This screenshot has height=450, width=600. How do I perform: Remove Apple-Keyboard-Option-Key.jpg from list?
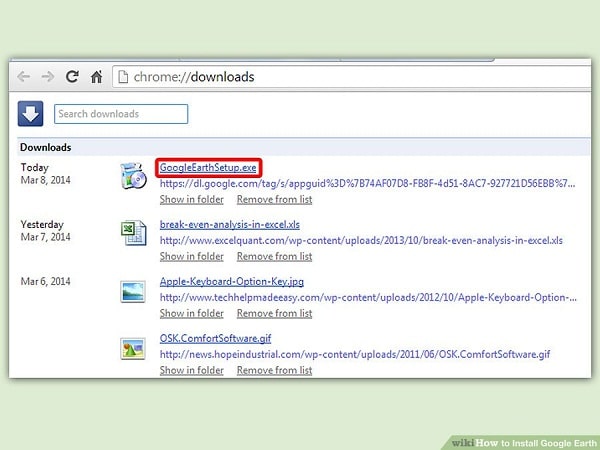[274, 313]
